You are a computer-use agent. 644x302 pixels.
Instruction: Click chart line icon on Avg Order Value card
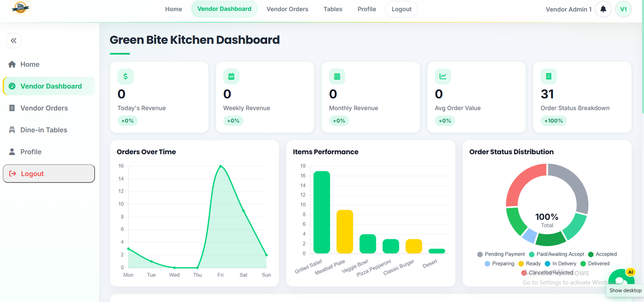tap(443, 76)
